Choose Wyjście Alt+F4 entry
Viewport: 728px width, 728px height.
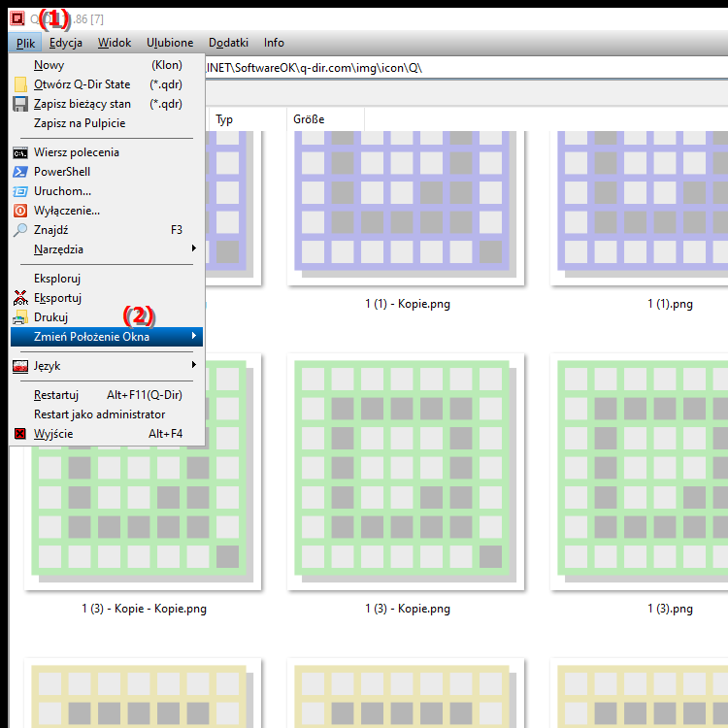[107, 434]
